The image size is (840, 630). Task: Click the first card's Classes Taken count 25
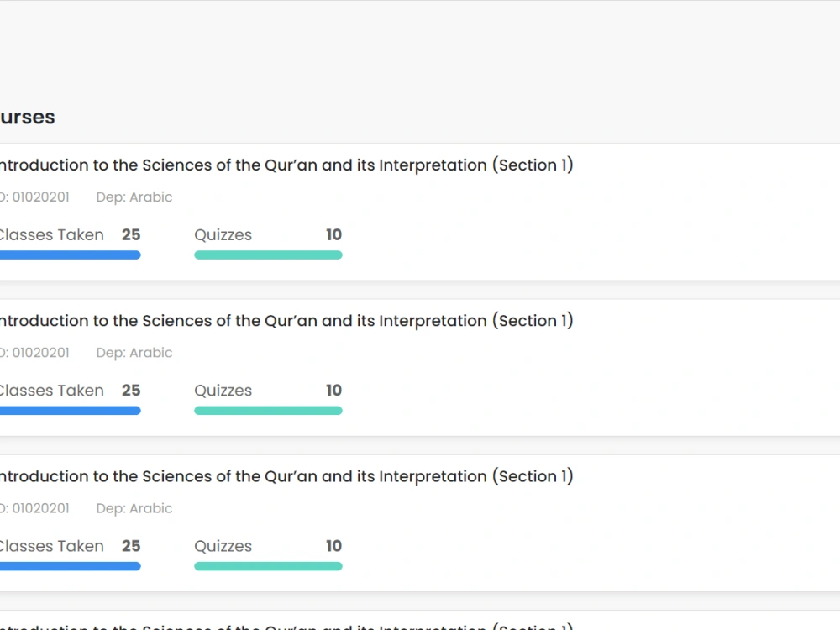(x=131, y=235)
